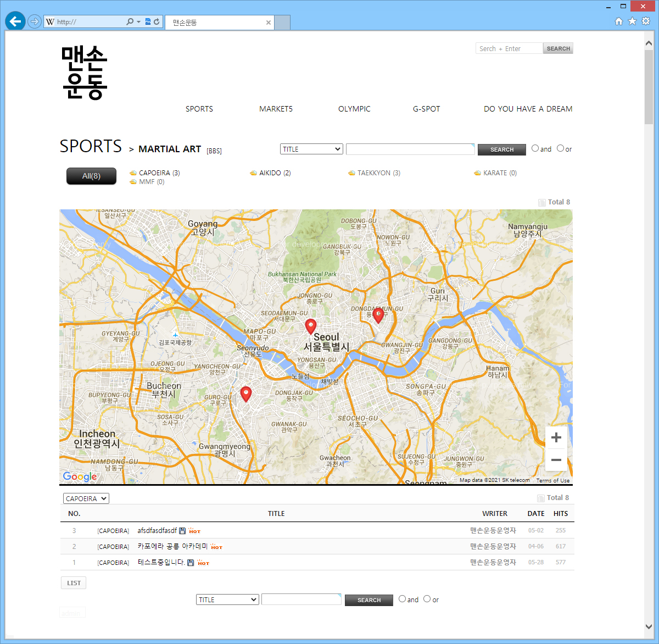Select the top 'and' radio button
Image resolution: width=659 pixels, height=644 pixels.
pyautogui.click(x=535, y=148)
